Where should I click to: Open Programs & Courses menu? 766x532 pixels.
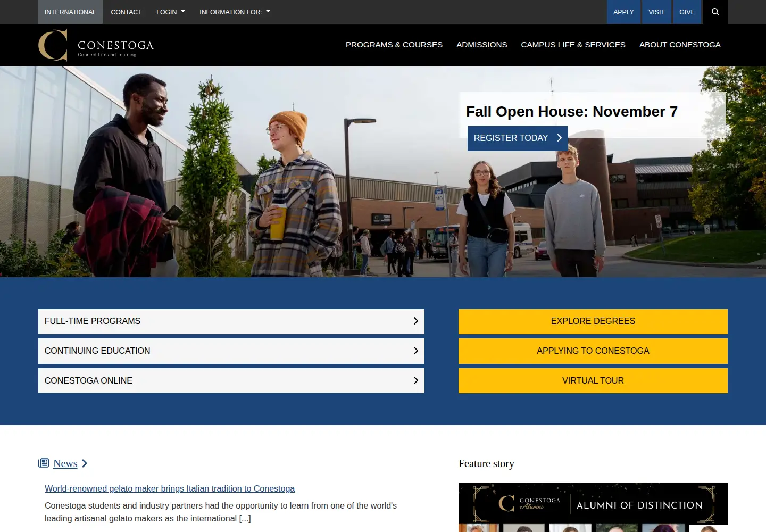(x=394, y=45)
